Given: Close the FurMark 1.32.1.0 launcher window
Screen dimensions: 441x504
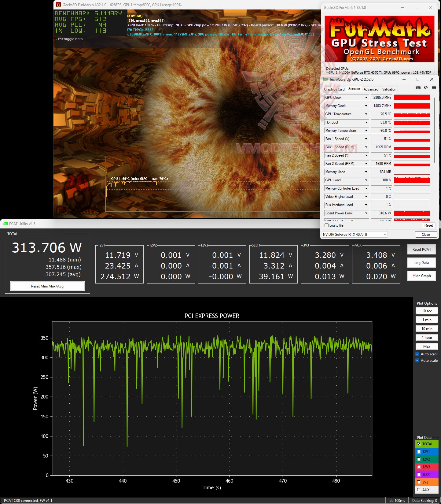Looking at the screenshot, I should click(431, 7).
